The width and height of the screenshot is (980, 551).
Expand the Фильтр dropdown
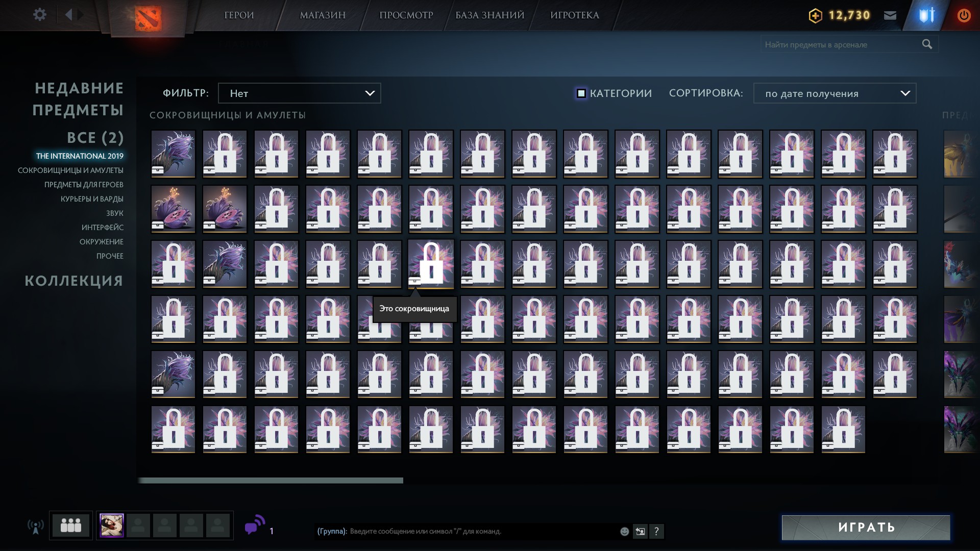point(299,93)
